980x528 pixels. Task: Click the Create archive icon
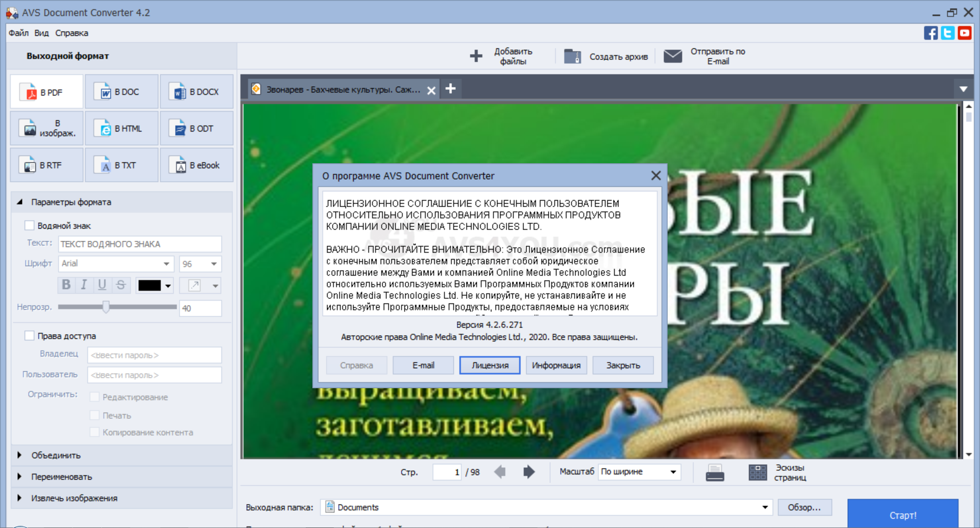click(573, 56)
